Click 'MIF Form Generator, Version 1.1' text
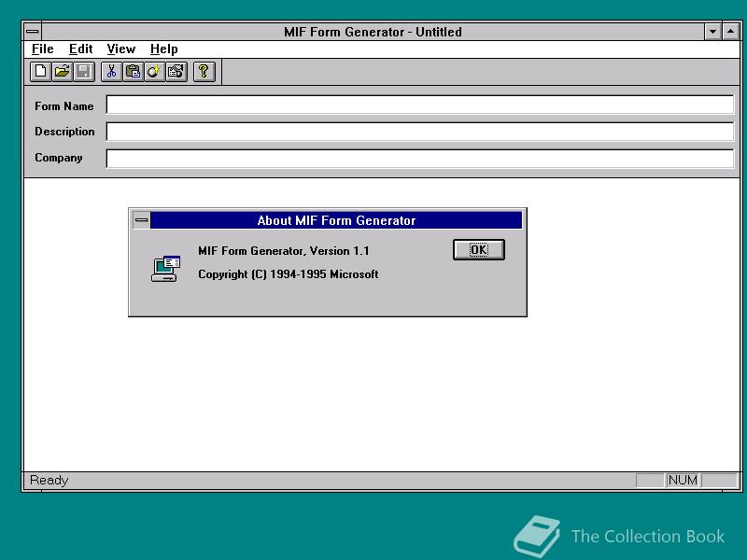Screen dimensions: 747x560 (284, 251)
